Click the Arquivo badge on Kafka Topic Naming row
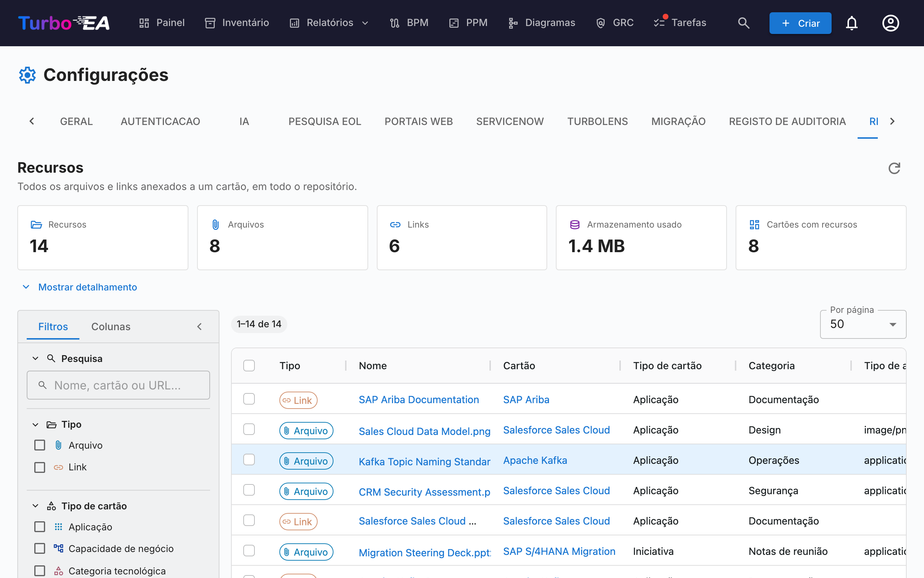 306,461
